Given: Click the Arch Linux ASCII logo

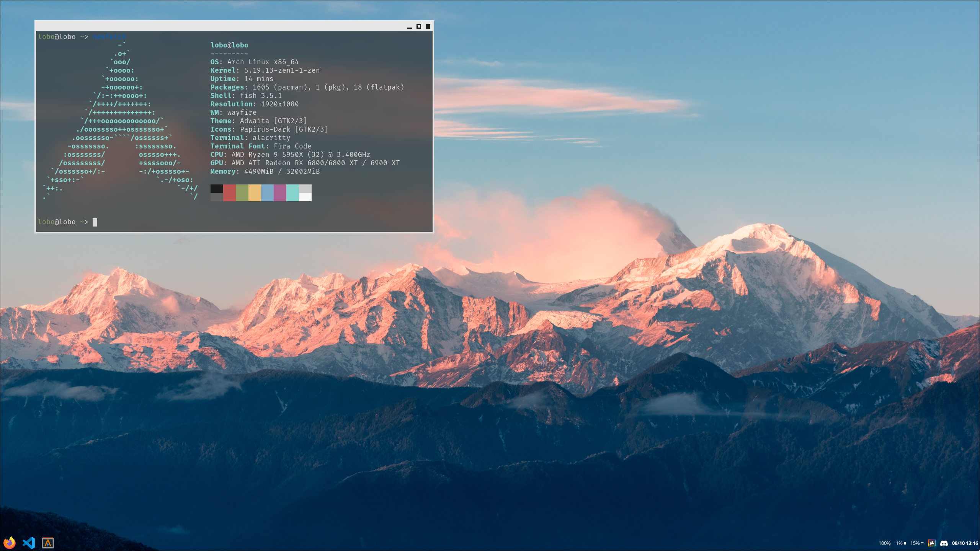Looking at the screenshot, I should pyautogui.click(x=121, y=121).
